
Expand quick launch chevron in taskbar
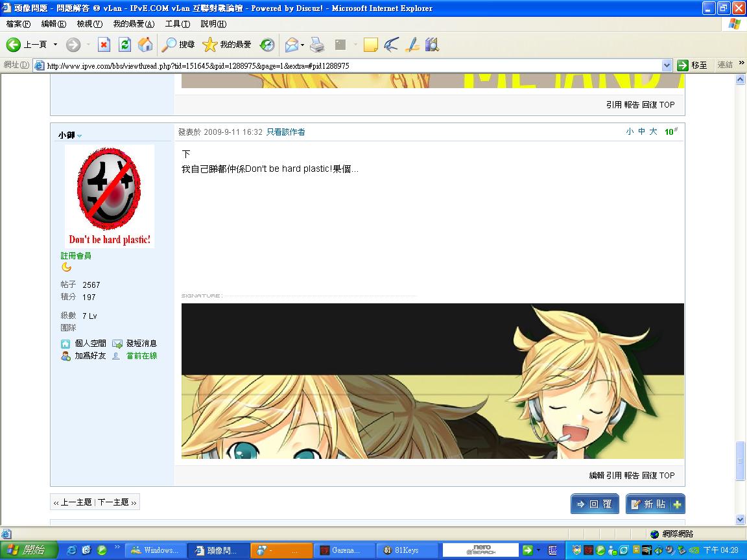point(117,546)
